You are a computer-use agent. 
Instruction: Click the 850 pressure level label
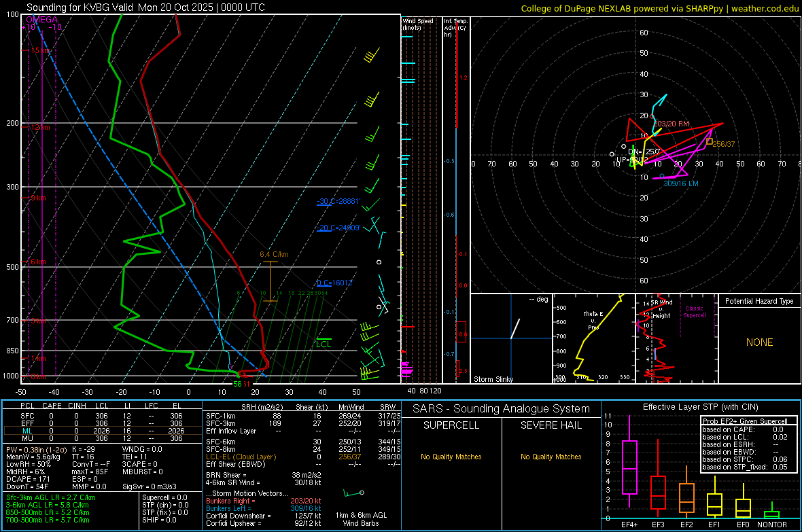(x=12, y=351)
